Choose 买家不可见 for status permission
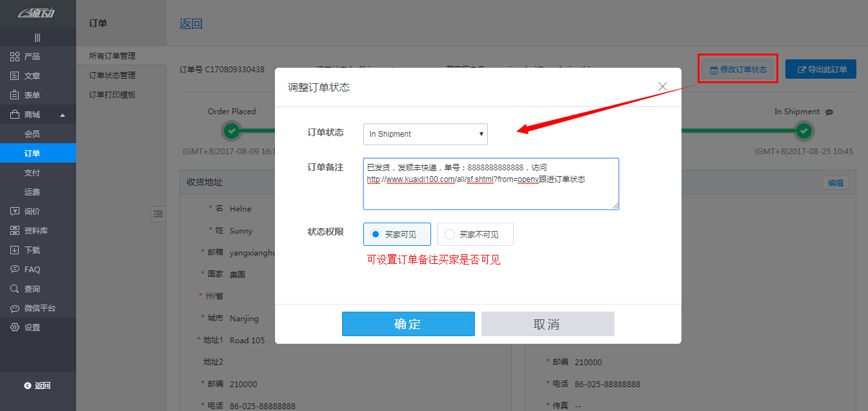This screenshot has width=868, height=411. click(x=476, y=234)
